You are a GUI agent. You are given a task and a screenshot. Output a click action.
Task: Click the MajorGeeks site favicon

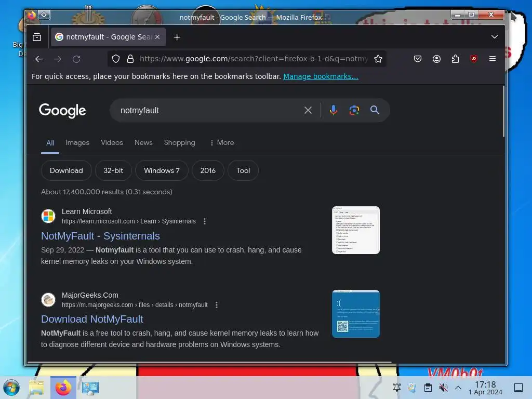point(48,300)
